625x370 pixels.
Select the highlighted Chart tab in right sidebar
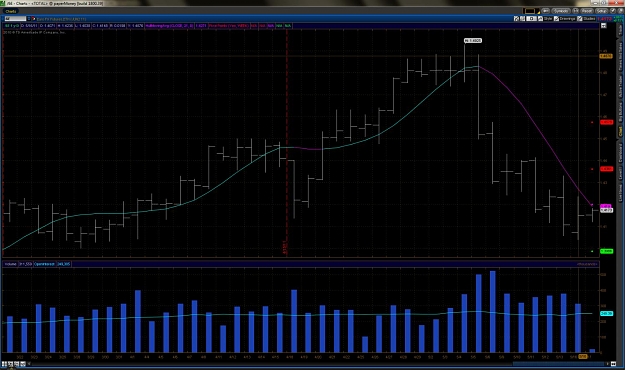point(620,131)
